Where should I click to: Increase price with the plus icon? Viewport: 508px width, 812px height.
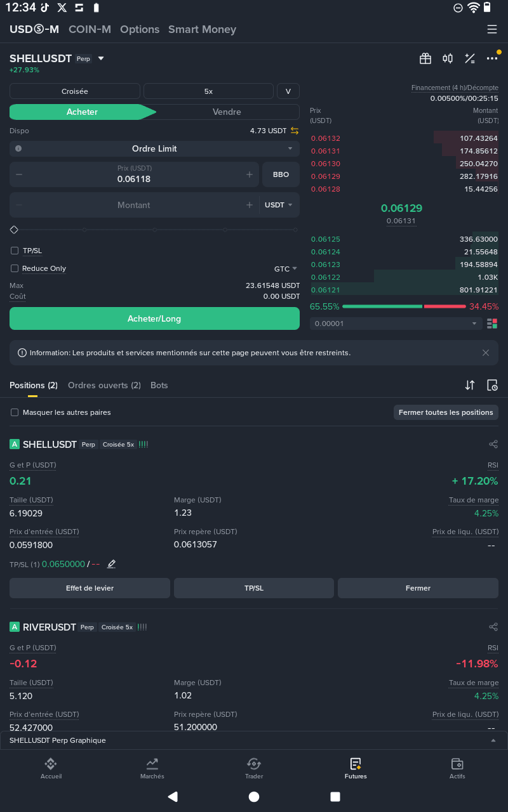pyautogui.click(x=250, y=174)
